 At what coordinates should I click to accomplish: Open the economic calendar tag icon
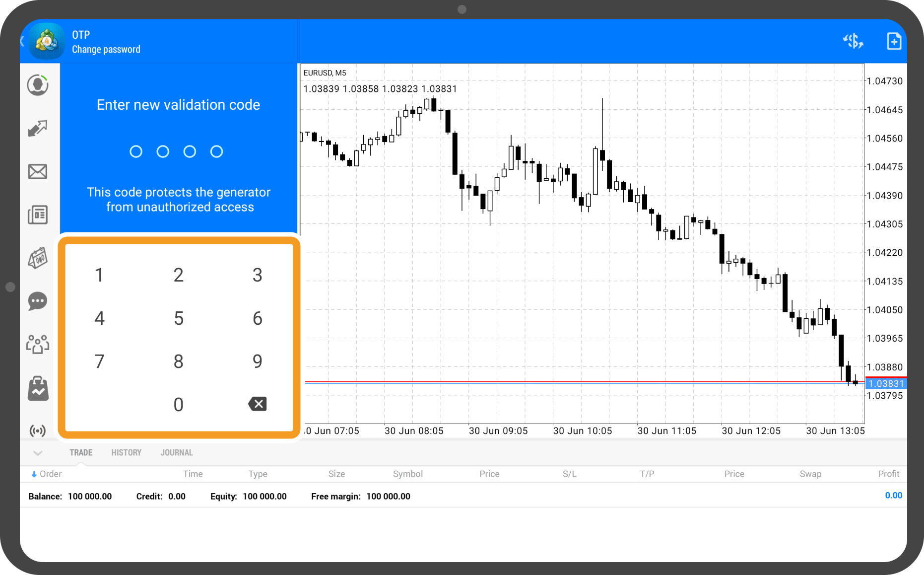[x=38, y=258]
